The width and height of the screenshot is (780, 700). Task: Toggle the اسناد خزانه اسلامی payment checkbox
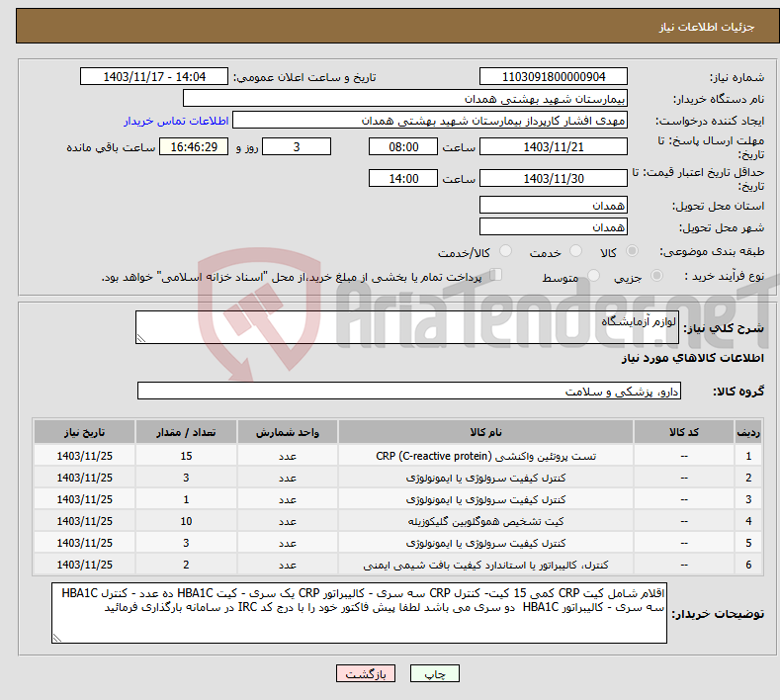(496, 275)
